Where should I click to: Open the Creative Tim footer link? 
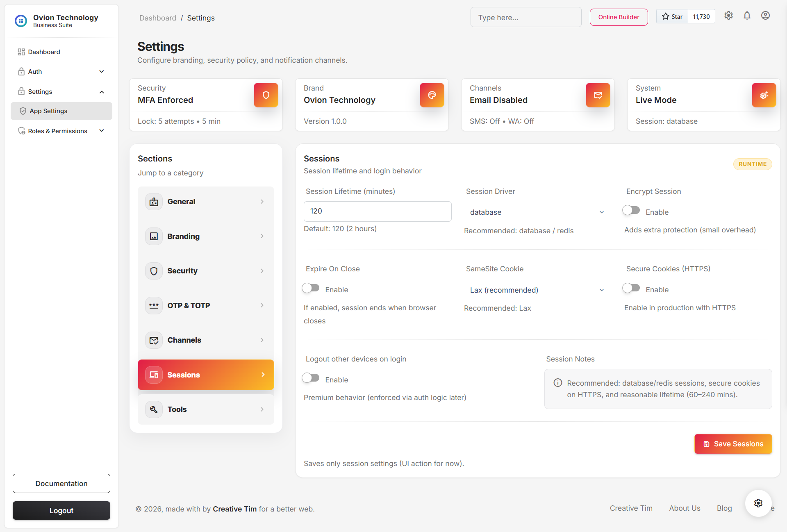tap(631, 508)
